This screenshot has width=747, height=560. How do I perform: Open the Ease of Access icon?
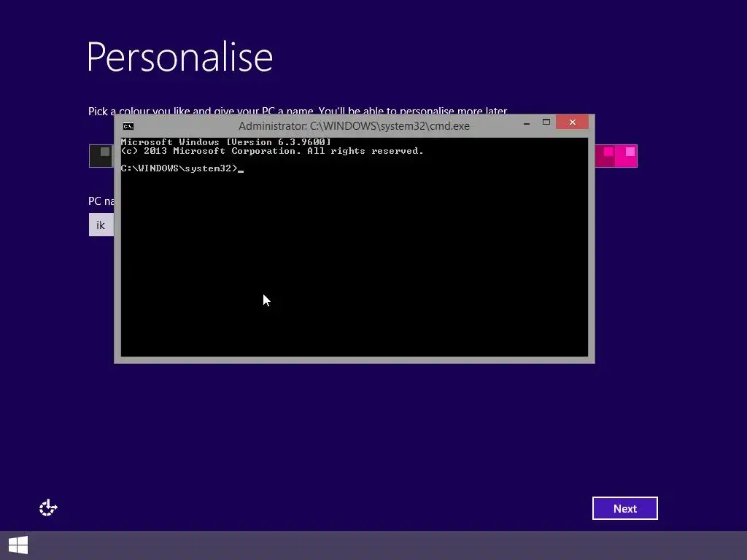(48, 507)
